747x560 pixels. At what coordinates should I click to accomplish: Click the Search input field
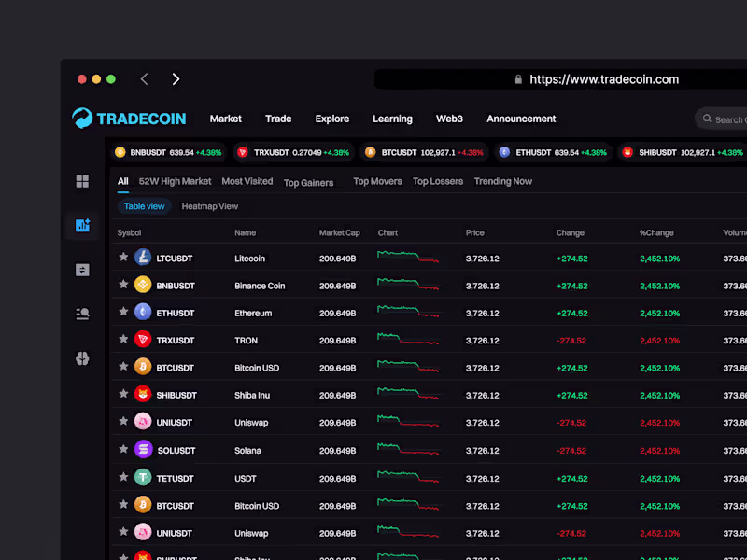(x=721, y=119)
